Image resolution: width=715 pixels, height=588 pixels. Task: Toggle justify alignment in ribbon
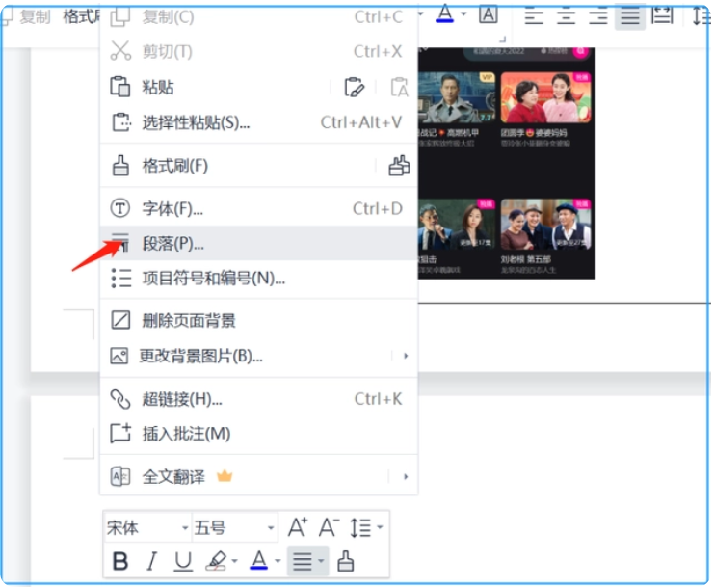click(630, 17)
